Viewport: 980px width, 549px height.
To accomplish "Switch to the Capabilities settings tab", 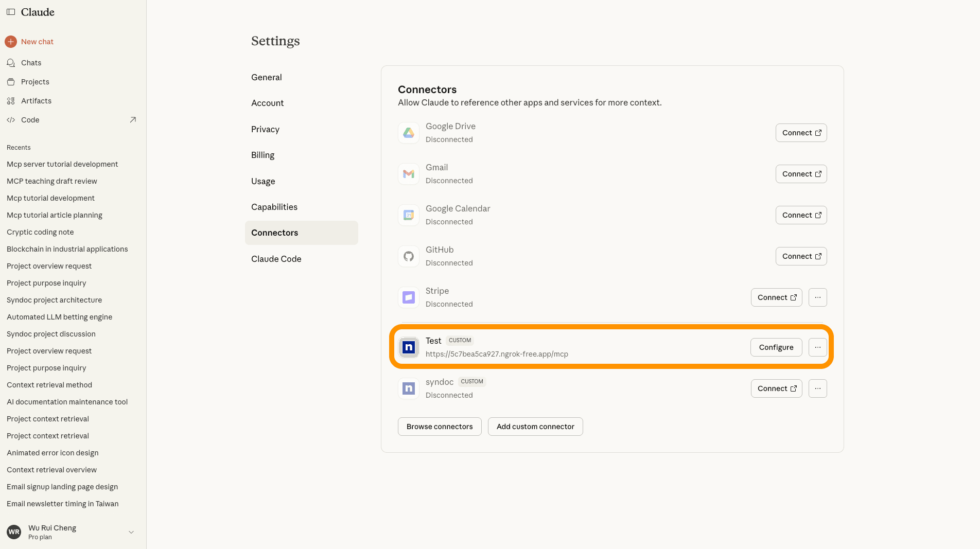I will click(274, 207).
